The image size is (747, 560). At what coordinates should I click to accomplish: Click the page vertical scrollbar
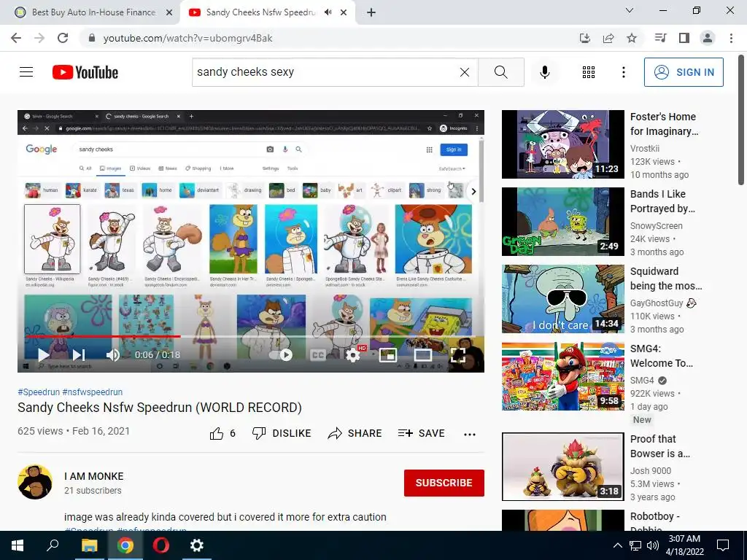point(742,120)
